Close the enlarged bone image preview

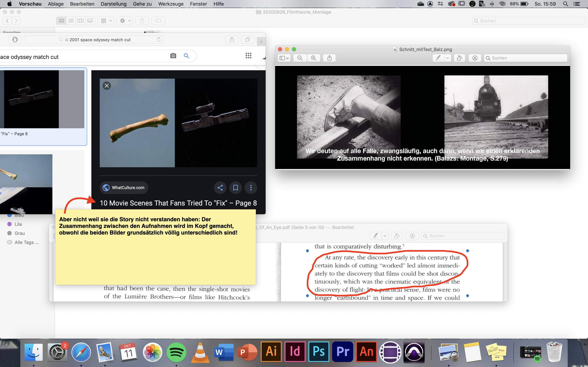pyautogui.click(x=107, y=86)
